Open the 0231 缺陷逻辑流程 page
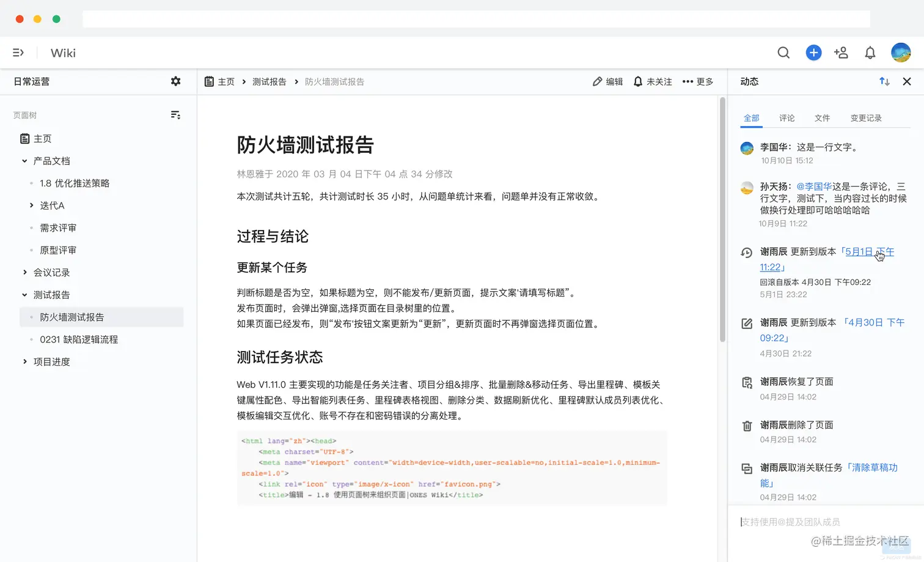The width and height of the screenshot is (924, 562). coord(79,339)
